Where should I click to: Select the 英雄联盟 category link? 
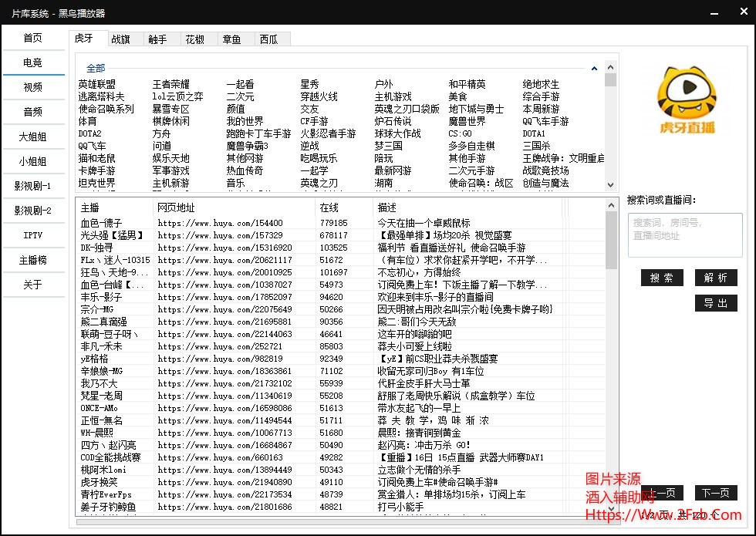(x=96, y=84)
